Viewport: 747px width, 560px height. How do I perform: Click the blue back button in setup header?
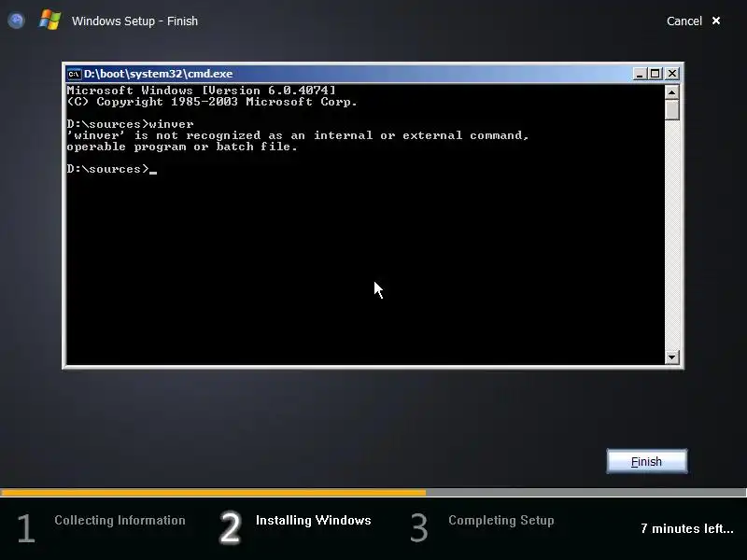click(16, 21)
